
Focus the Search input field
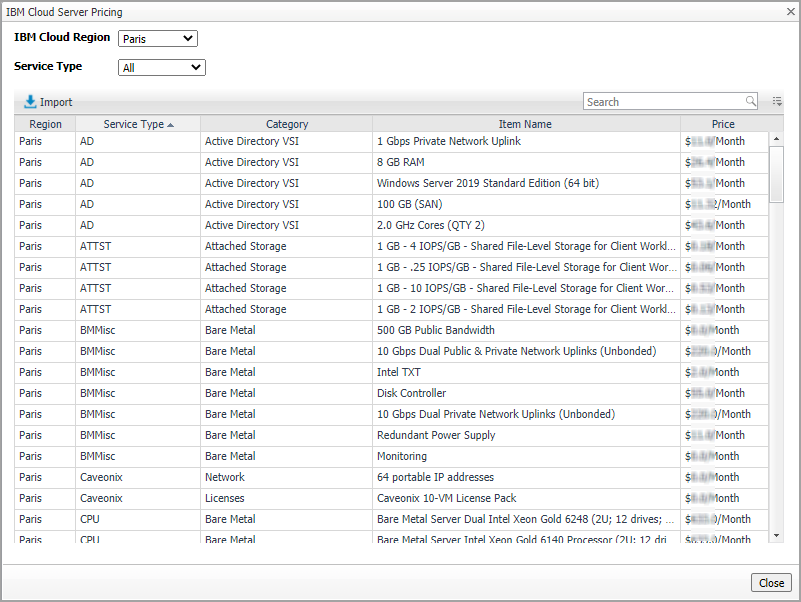coord(663,102)
